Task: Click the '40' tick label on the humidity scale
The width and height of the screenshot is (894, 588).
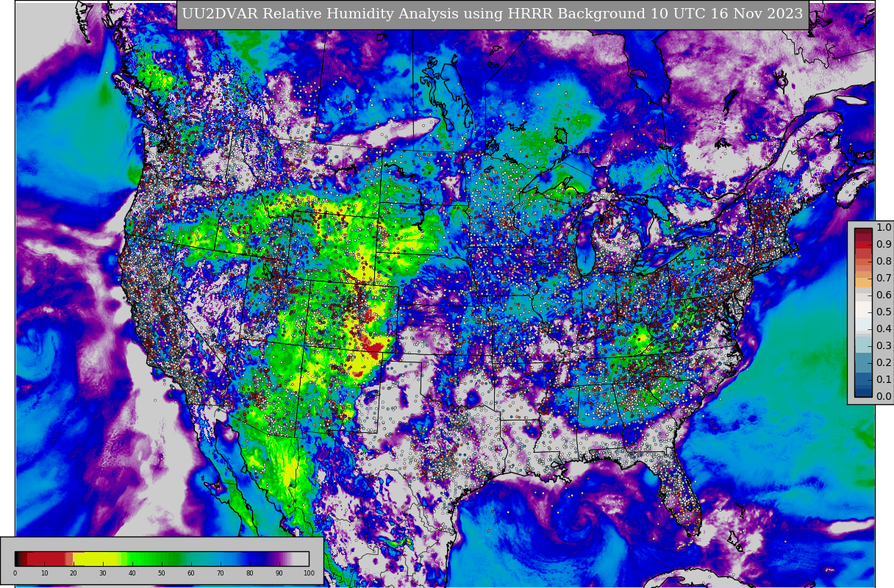Action: [x=132, y=573]
